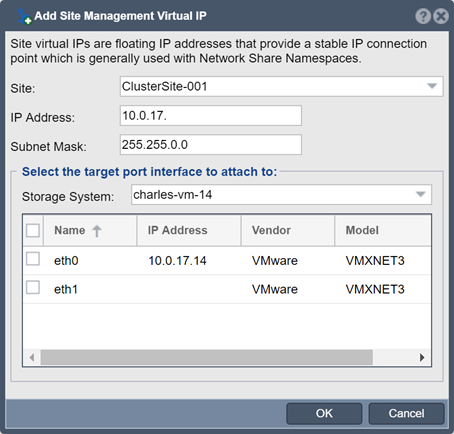Open the Site dropdown arrow
The height and width of the screenshot is (434, 454).
coord(432,86)
